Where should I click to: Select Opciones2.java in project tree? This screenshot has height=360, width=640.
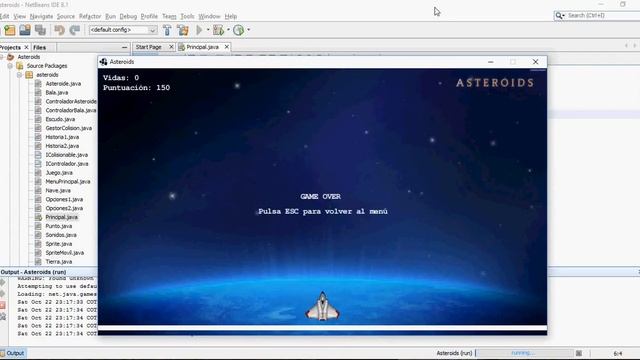coord(64,208)
